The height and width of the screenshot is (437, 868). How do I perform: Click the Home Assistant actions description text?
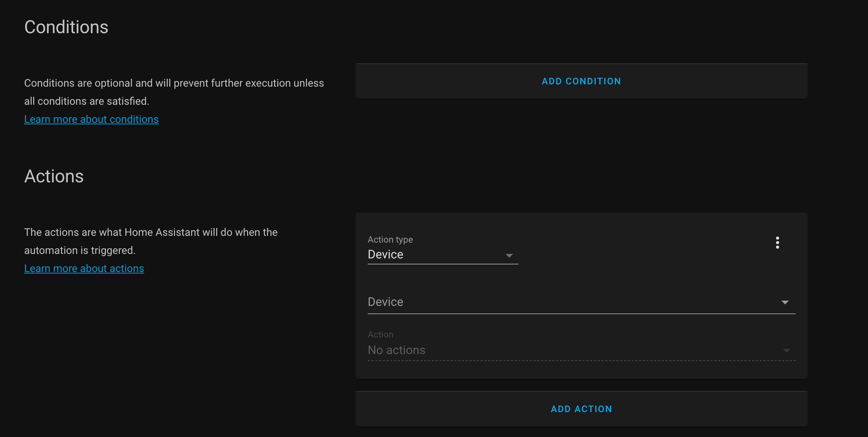(151, 241)
